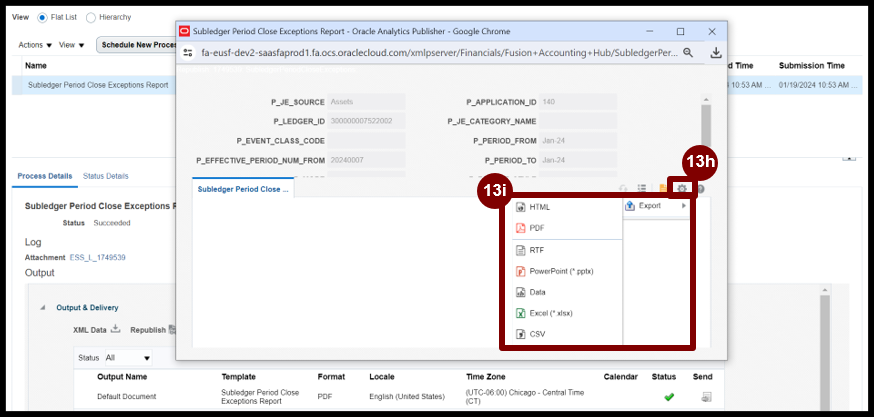Image resolution: width=874 pixels, height=417 pixels.
Task: Click the list view icon in Publisher toolbar
Action: point(642,189)
